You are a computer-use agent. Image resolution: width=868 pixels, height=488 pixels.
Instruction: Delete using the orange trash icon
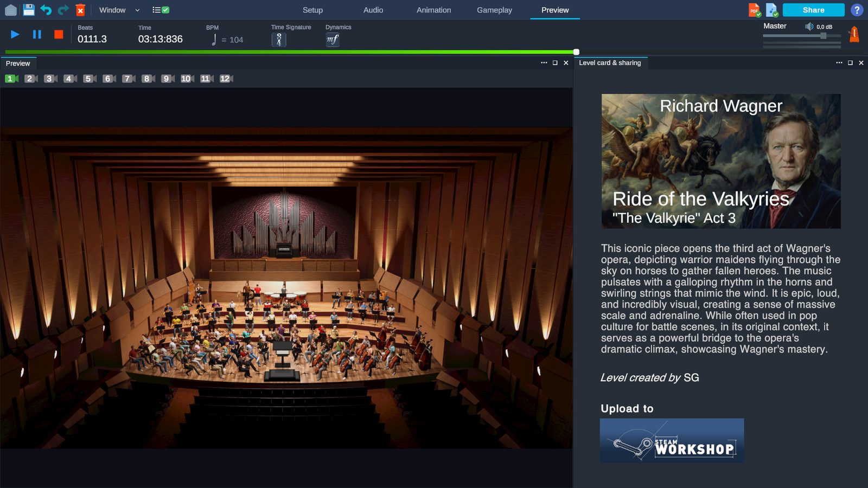[80, 10]
